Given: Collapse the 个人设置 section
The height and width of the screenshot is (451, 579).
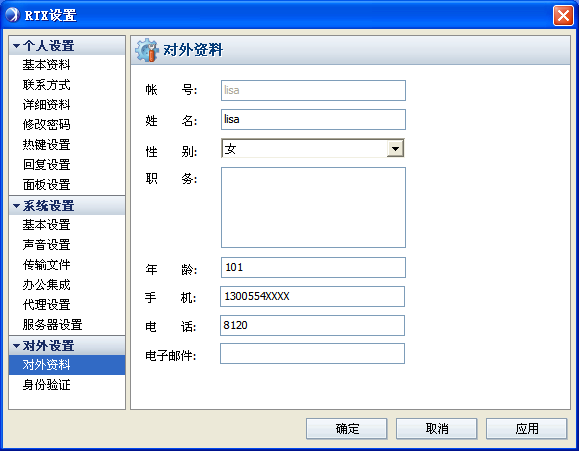Looking at the screenshot, I should point(16,46).
